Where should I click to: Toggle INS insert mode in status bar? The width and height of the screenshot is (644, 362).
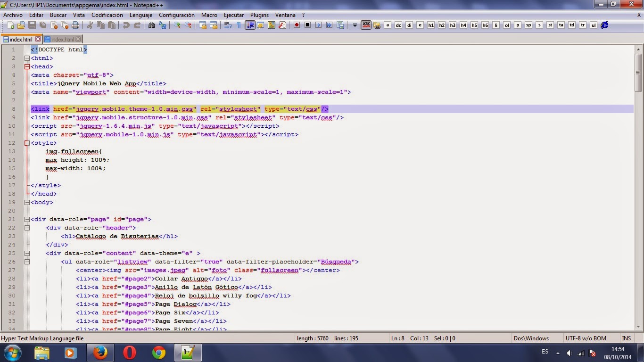tap(627, 338)
